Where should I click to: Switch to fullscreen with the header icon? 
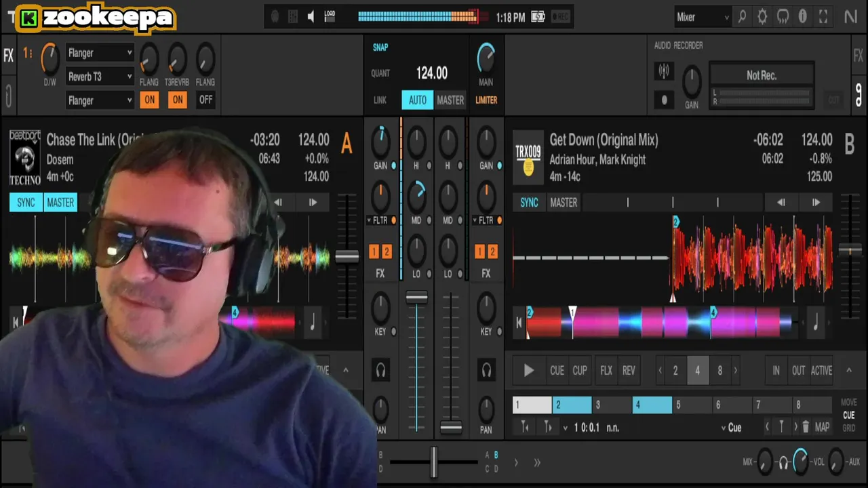(823, 17)
